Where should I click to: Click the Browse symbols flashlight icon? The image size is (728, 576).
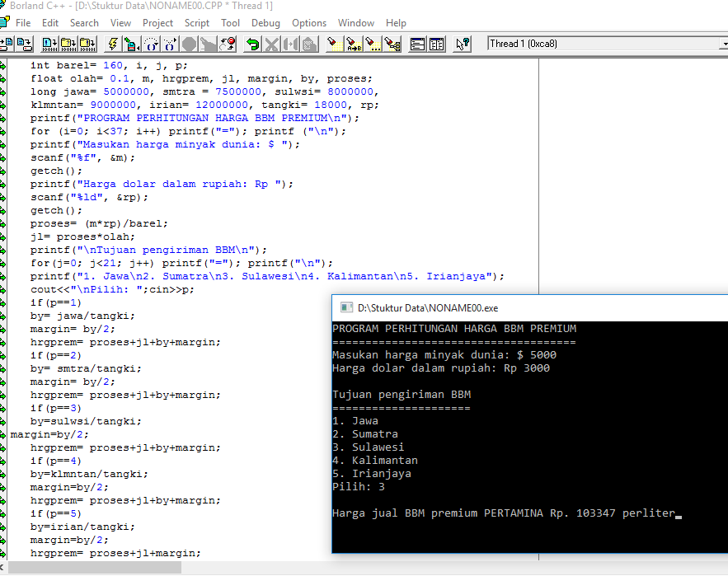[392, 44]
